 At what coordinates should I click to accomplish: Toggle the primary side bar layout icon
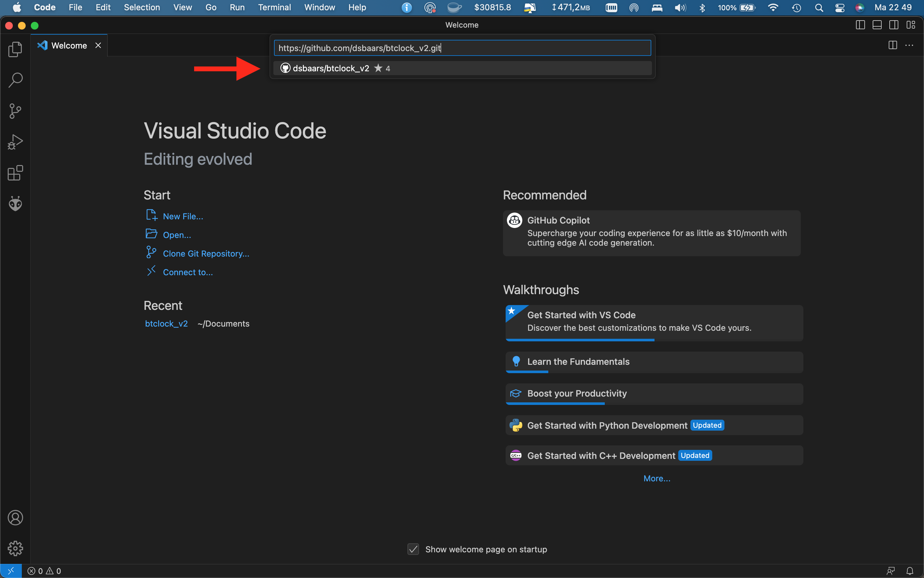(x=860, y=25)
